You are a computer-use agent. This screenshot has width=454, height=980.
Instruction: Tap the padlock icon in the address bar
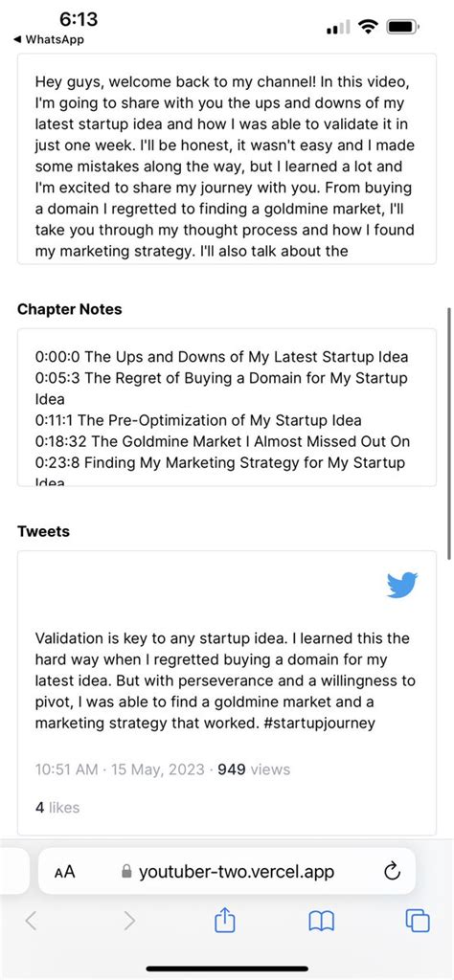click(127, 871)
